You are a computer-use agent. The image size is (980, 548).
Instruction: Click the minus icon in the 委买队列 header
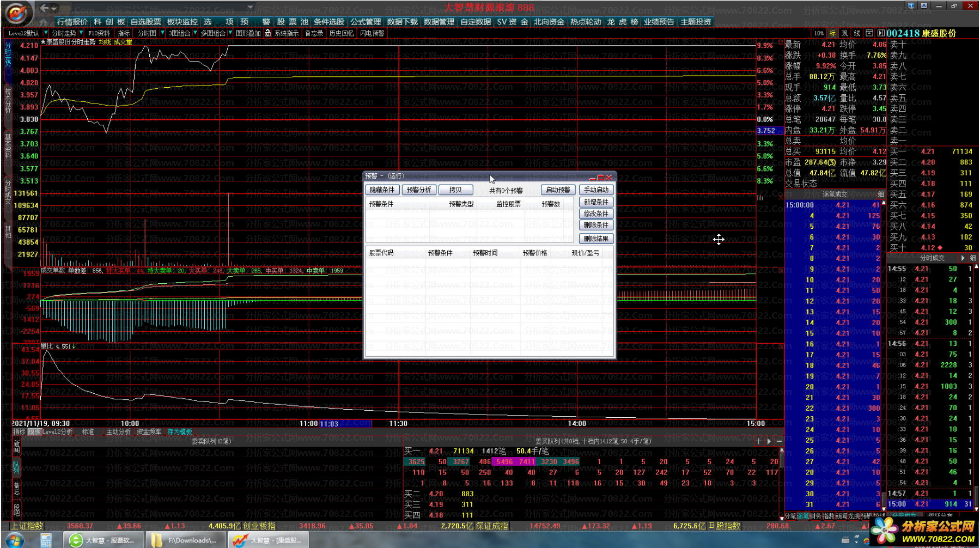click(x=780, y=441)
